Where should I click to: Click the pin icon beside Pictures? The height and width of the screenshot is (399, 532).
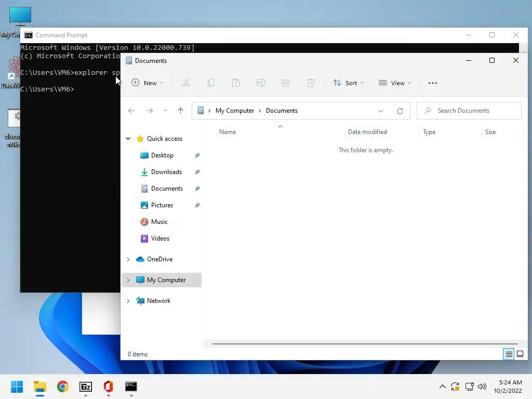[x=197, y=205]
